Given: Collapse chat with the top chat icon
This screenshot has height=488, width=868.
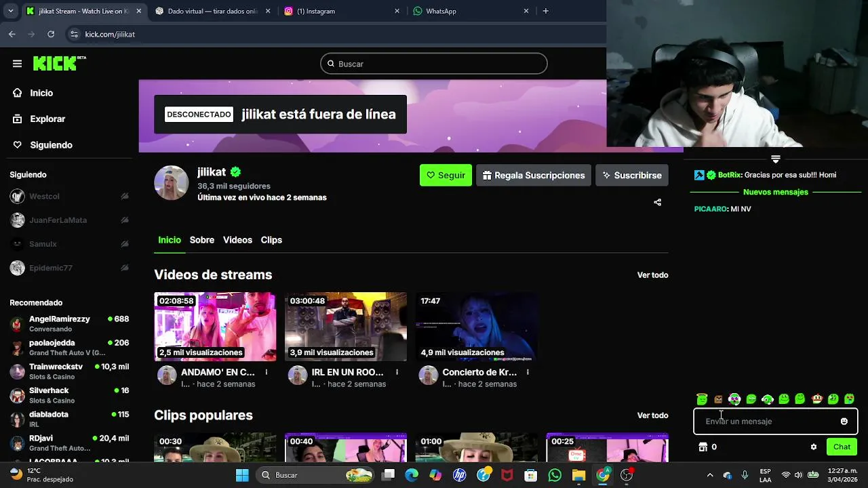Looking at the screenshot, I should (775, 159).
